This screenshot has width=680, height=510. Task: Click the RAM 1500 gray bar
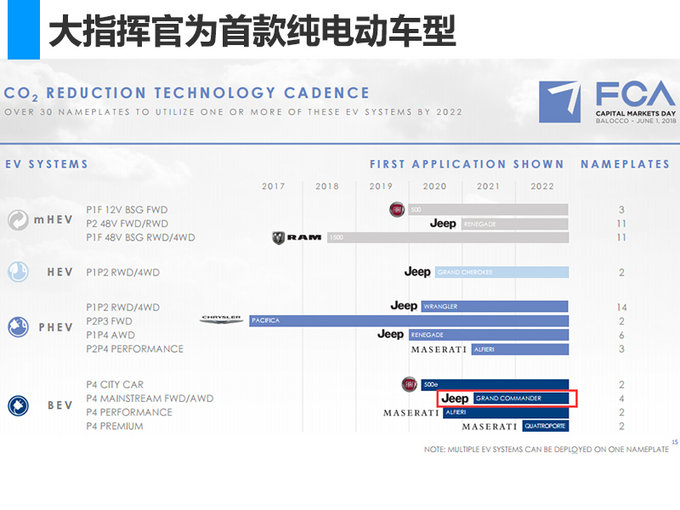tap(448, 237)
